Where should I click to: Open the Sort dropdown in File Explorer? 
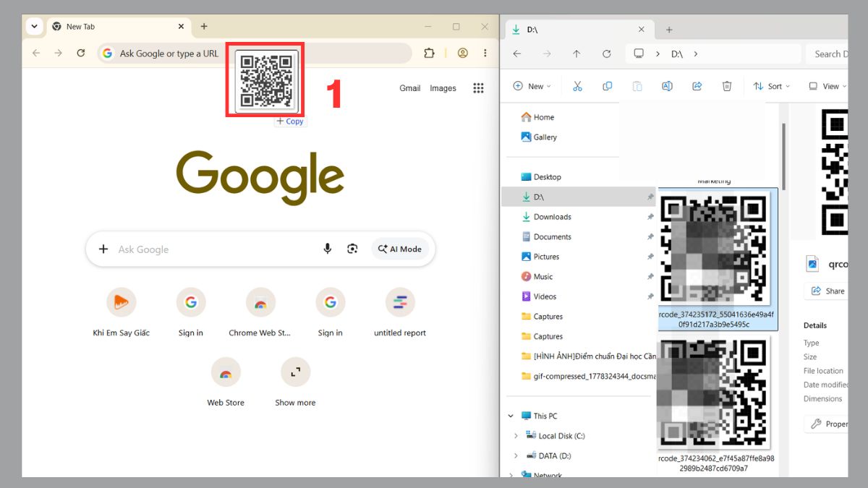point(772,86)
